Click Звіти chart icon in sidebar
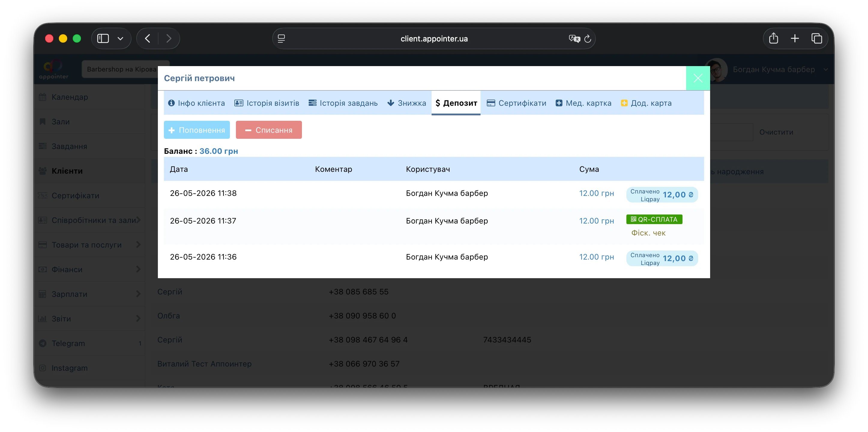This screenshot has height=432, width=868. point(42,318)
